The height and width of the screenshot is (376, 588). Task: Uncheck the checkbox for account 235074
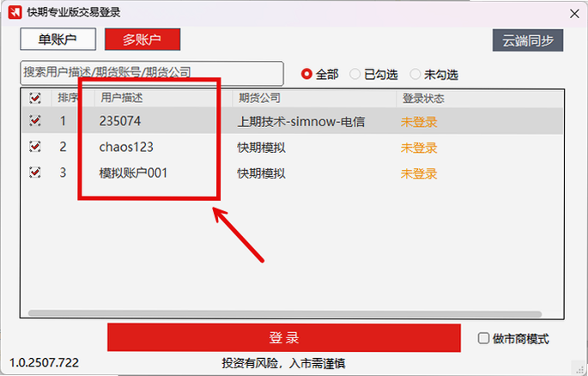[35, 121]
